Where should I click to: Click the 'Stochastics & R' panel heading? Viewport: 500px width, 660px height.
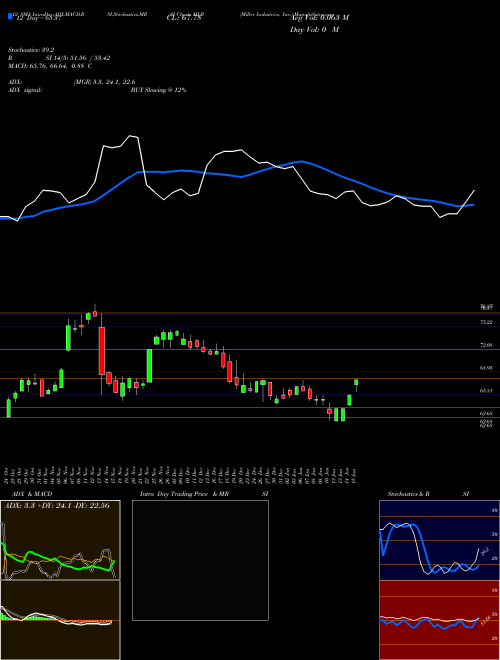(408, 494)
